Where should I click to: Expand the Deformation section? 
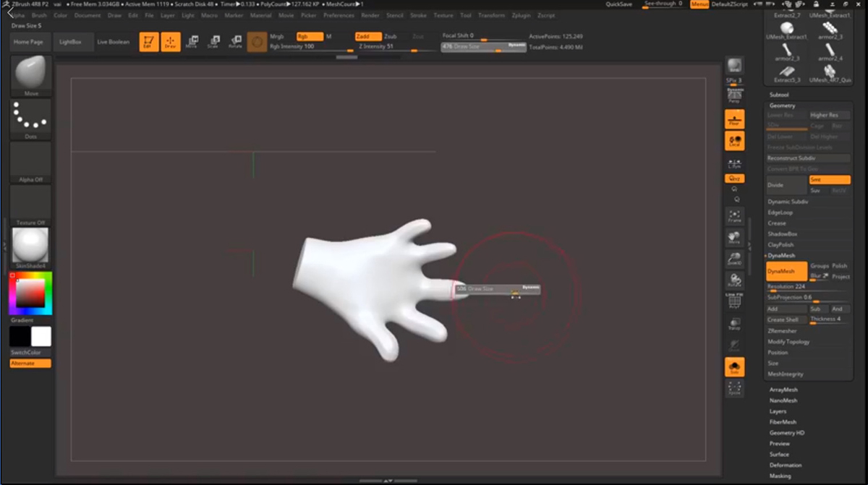(x=785, y=465)
